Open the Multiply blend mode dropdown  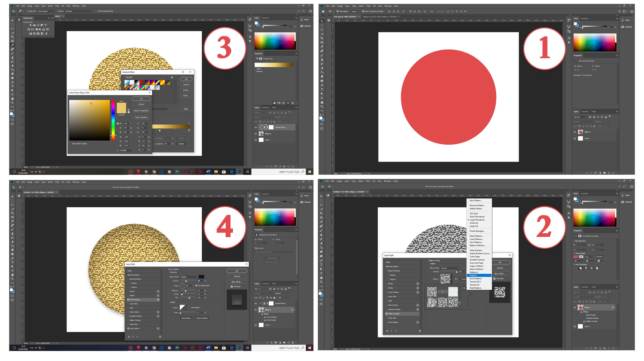click(189, 277)
